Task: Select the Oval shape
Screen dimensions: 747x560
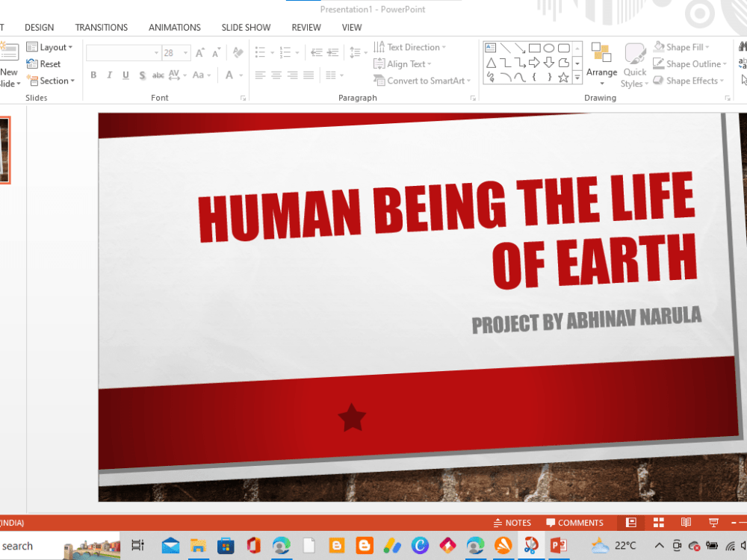Action: point(549,48)
